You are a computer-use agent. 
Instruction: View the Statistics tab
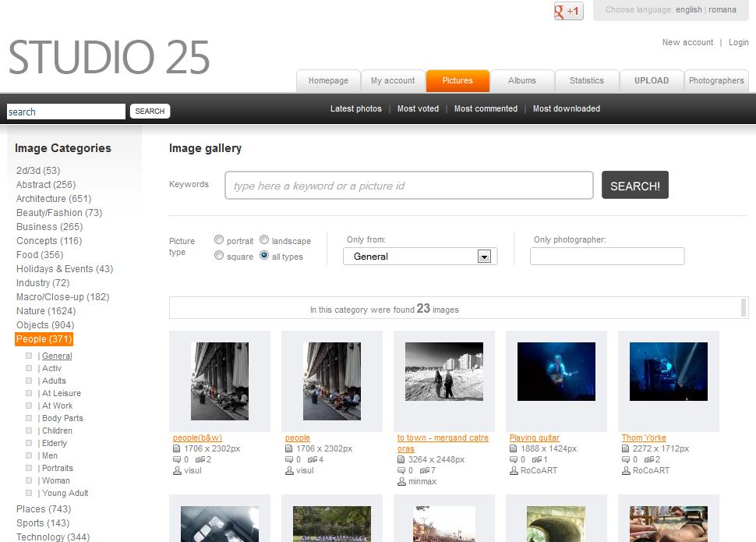[587, 80]
